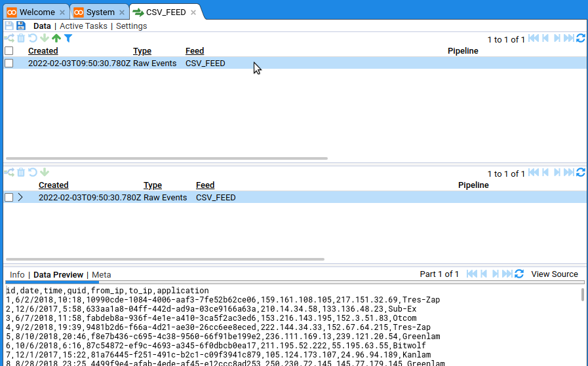
Task: Click the View Source link
Action: [x=554, y=274]
